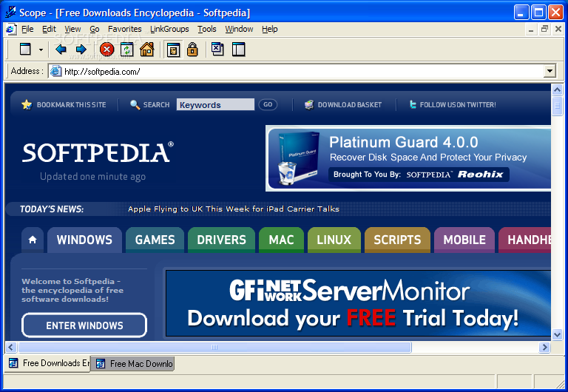Refresh the page with green arrows icon

pos(126,50)
